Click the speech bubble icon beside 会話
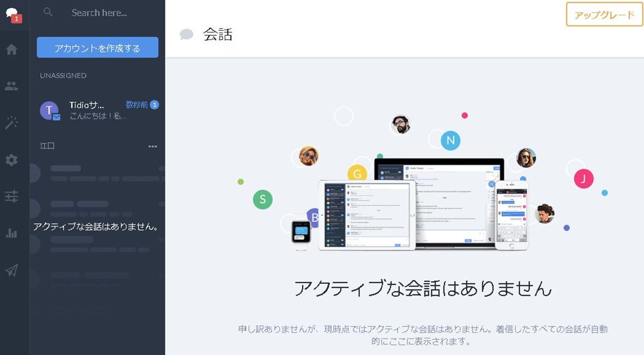This screenshot has width=644, height=355. [x=187, y=35]
